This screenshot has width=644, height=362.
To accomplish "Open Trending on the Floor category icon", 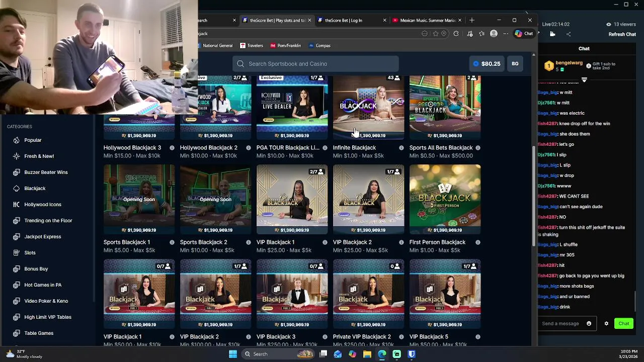I will coord(17,221).
